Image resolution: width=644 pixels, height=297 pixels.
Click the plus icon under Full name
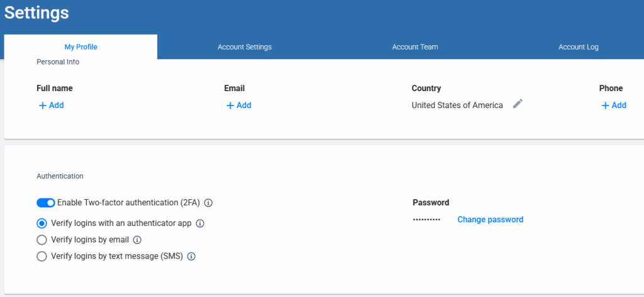pos(43,105)
